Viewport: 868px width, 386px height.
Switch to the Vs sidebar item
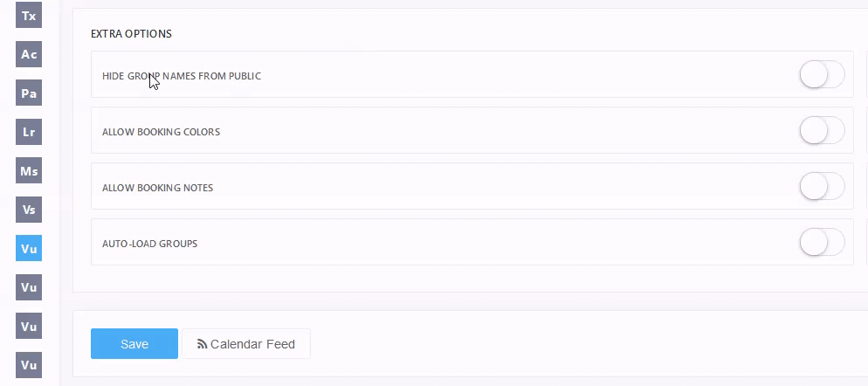point(29,210)
